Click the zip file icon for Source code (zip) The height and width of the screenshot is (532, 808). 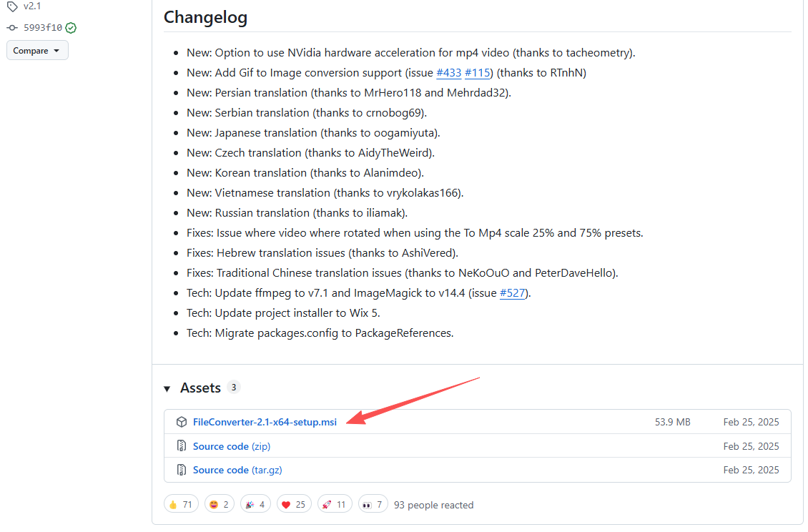click(182, 446)
